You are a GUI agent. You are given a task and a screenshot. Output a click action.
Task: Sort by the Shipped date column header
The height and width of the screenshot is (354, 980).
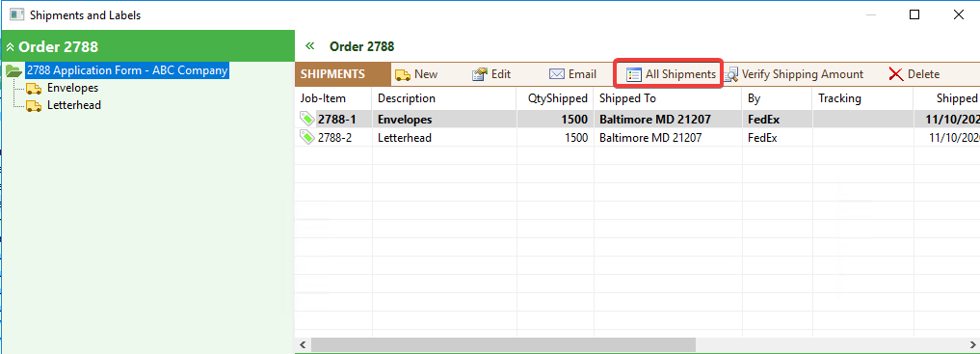[947, 98]
